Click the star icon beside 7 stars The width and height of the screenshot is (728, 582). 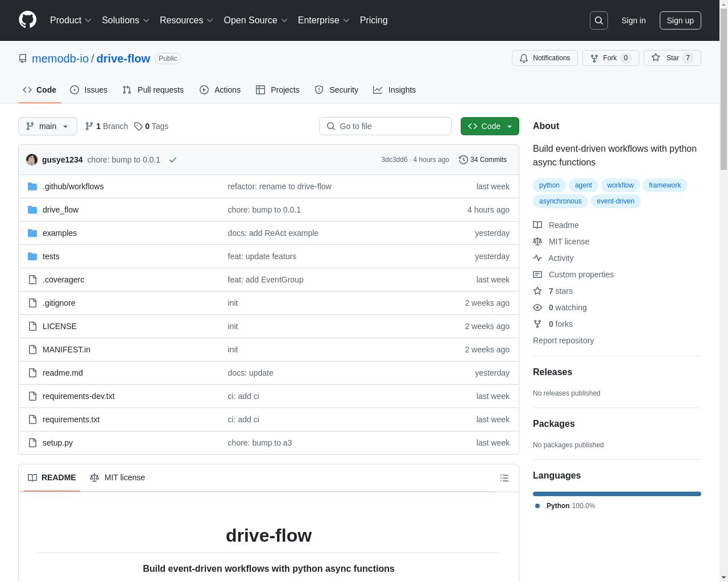click(x=537, y=291)
